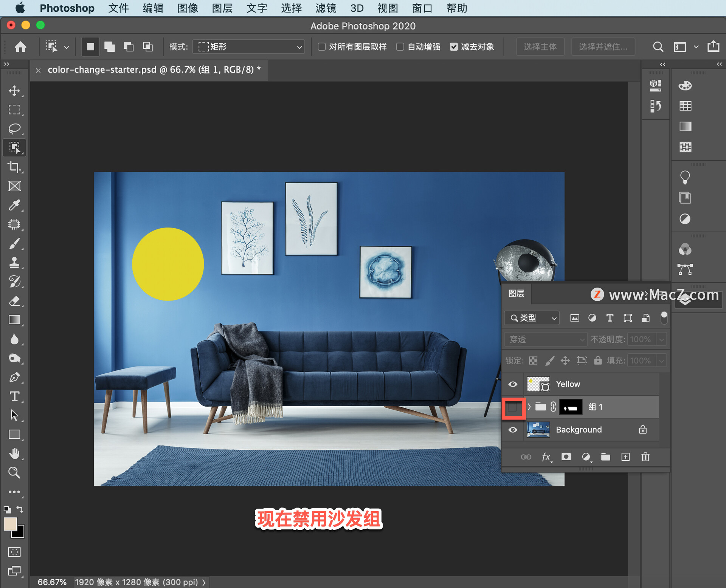Image resolution: width=726 pixels, height=588 pixels.
Task: Toggle lock transparent pixels
Action: 533,361
